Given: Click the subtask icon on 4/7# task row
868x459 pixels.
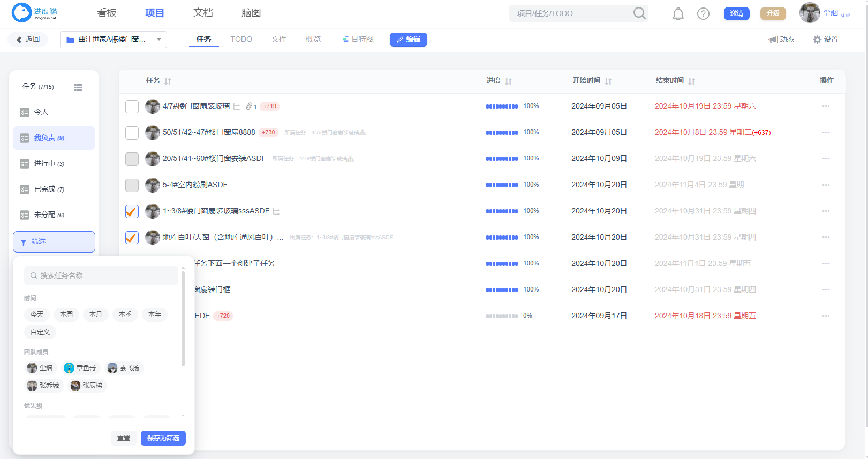Looking at the screenshot, I should (236, 106).
